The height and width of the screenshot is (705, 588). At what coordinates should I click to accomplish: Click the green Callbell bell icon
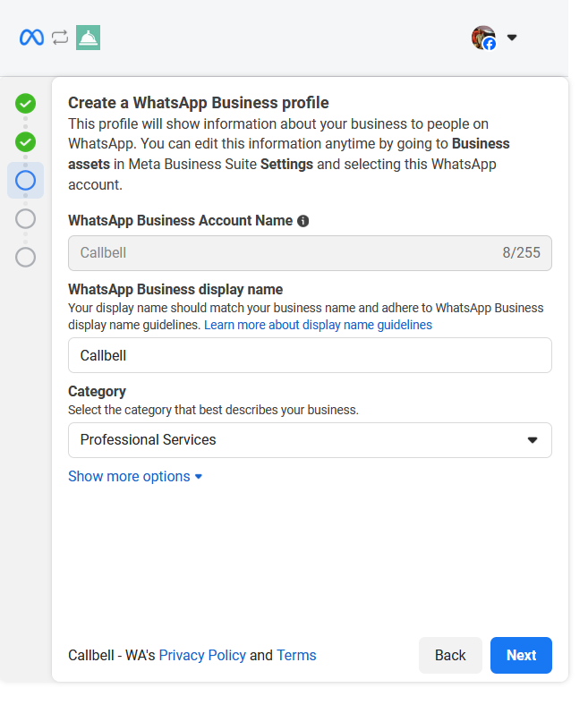click(x=89, y=38)
